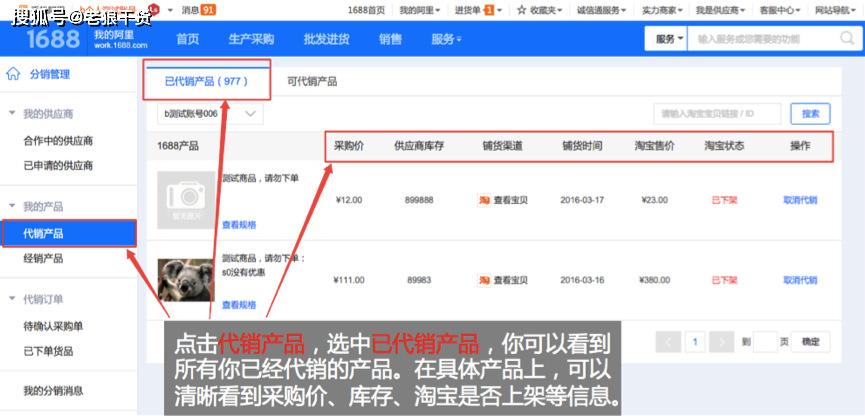The image size is (865, 416).
Task: Click the 进货单 count badge
Action: pyautogui.click(x=489, y=10)
